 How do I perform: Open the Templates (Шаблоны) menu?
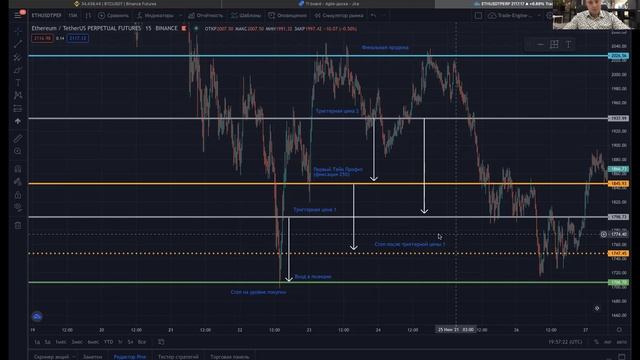point(246,16)
